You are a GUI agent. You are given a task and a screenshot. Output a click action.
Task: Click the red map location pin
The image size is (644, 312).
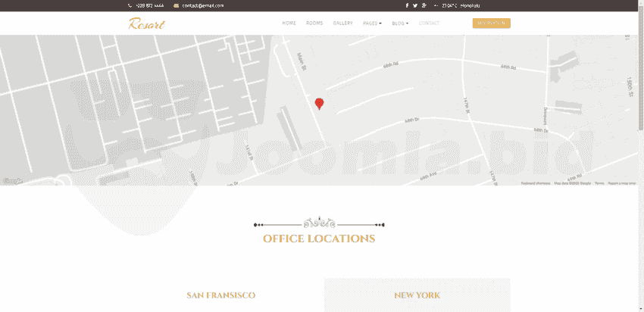click(x=319, y=104)
